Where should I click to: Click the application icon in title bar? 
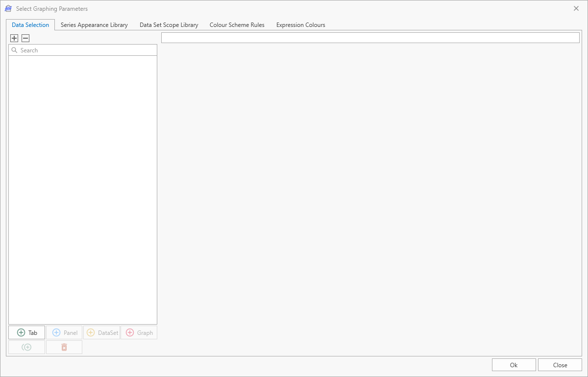(x=8, y=9)
